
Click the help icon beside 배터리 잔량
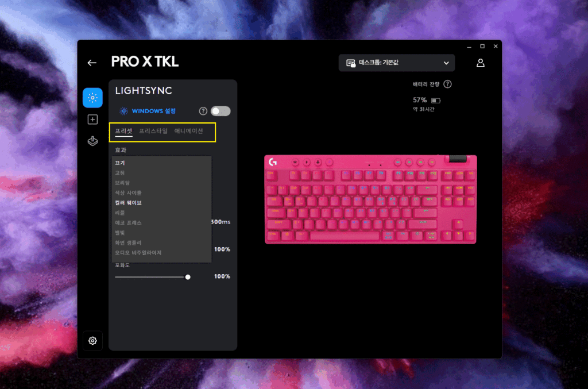(447, 84)
